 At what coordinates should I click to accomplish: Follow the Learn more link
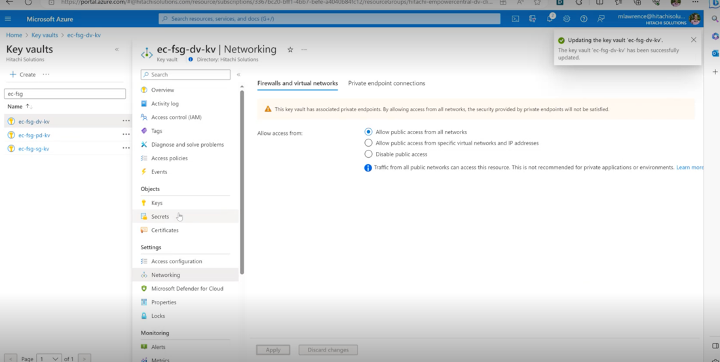click(x=689, y=168)
